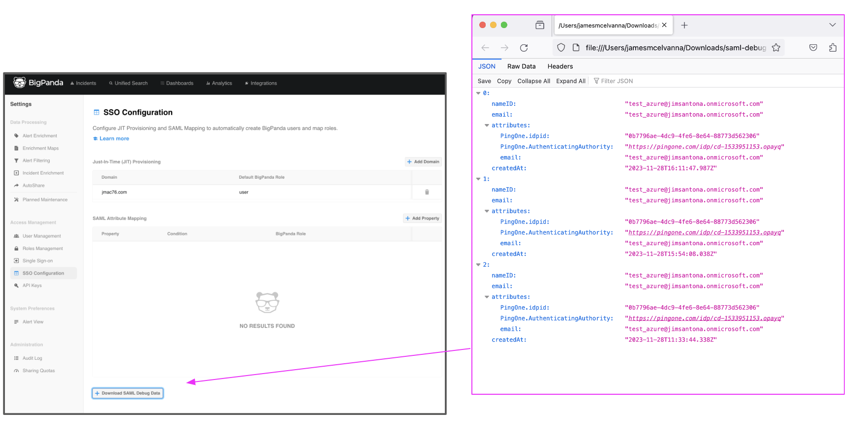Click Expand All in JSON viewer
The image size is (868, 442).
[570, 81]
